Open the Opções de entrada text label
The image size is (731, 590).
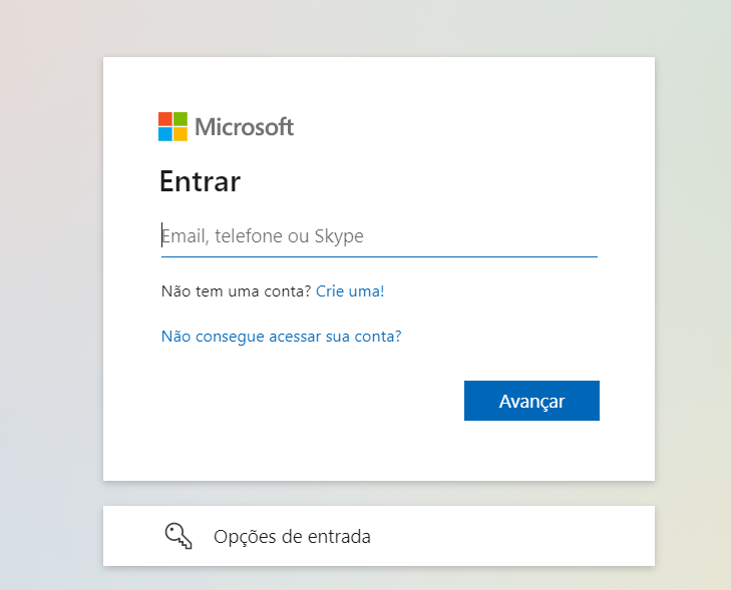click(x=292, y=537)
